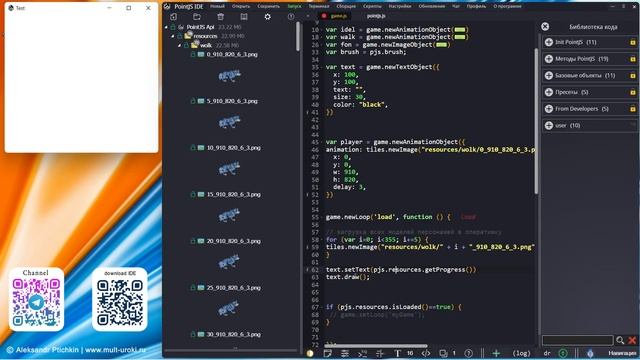Viewport: 640px width, 360px height.
Task: Click the green Запуск menu item
Action: point(294,6)
